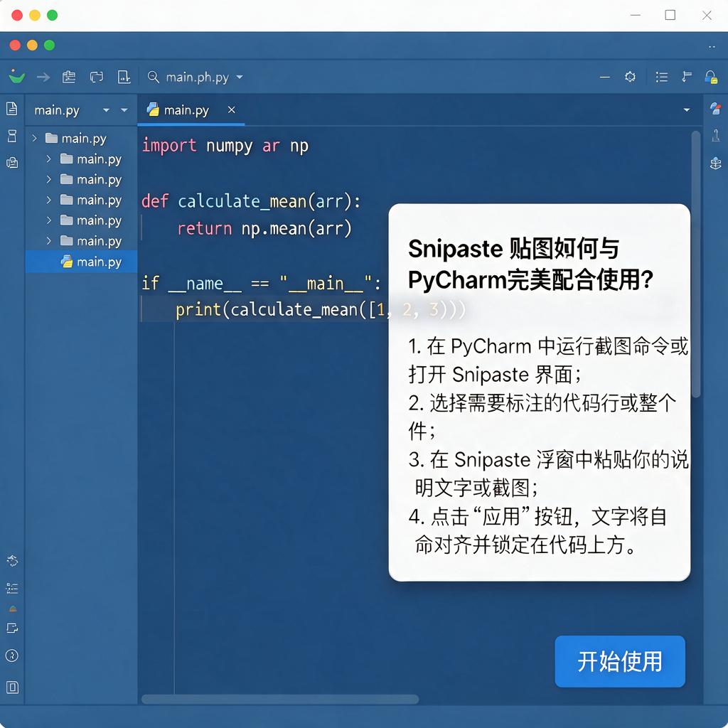
Task: Expand the top-level main.py folder chevron
Action: tap(34, 138)
